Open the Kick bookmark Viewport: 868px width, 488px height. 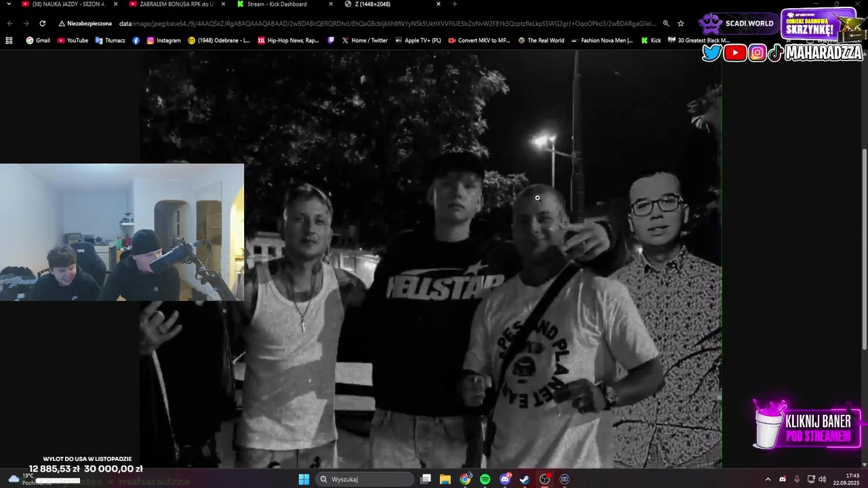[x=651, y=41]
